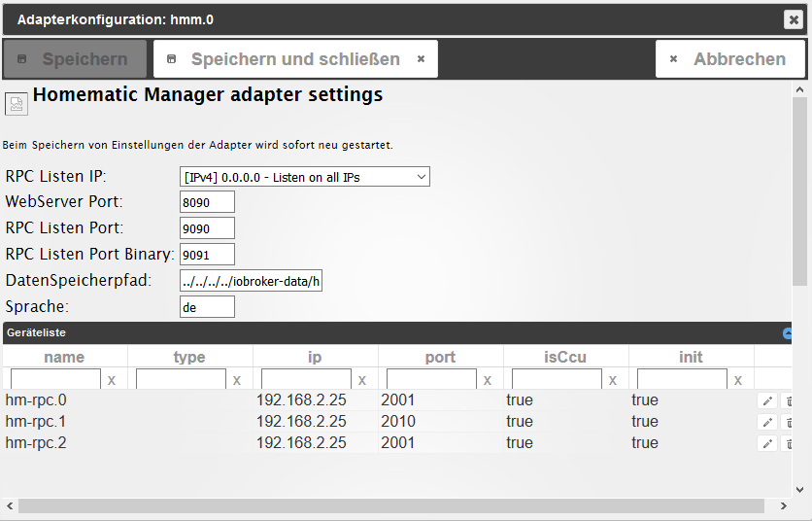Click the Speichern button

click(x=75, y=59)
